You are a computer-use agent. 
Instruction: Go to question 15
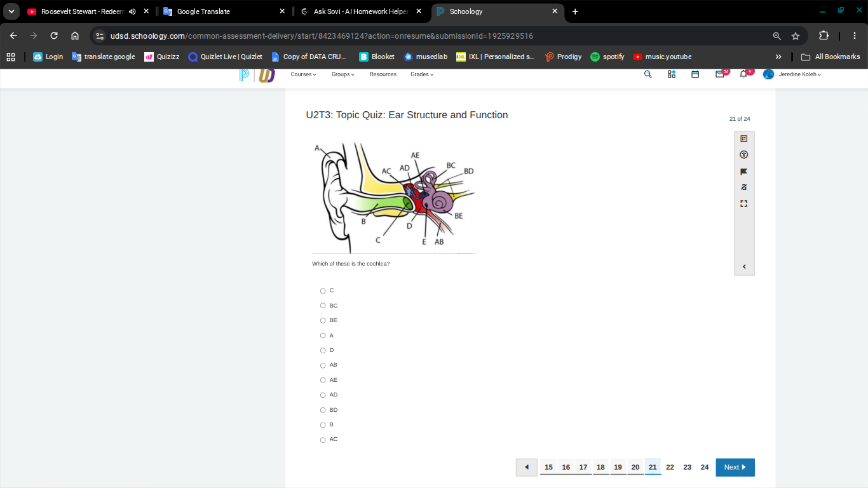click(548, 467)
